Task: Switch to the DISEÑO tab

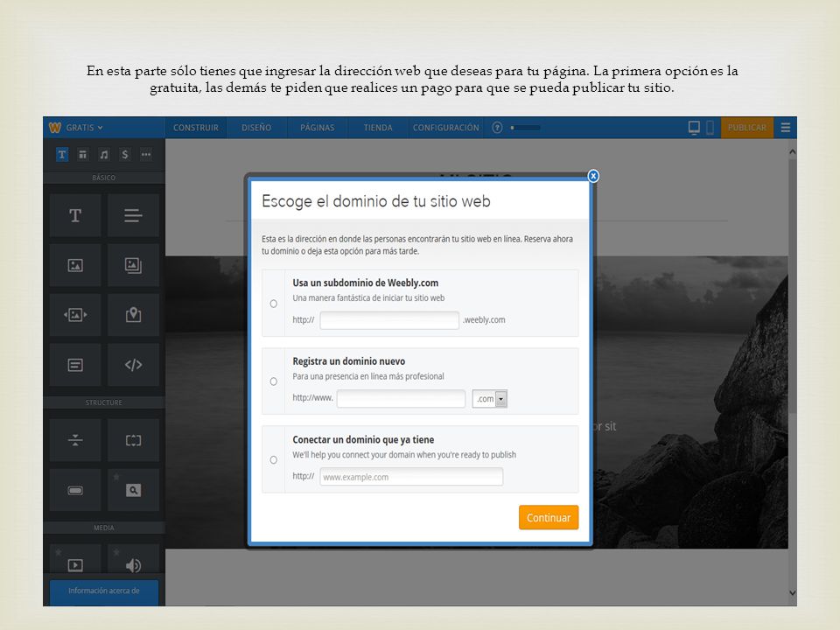Action: 256,128
